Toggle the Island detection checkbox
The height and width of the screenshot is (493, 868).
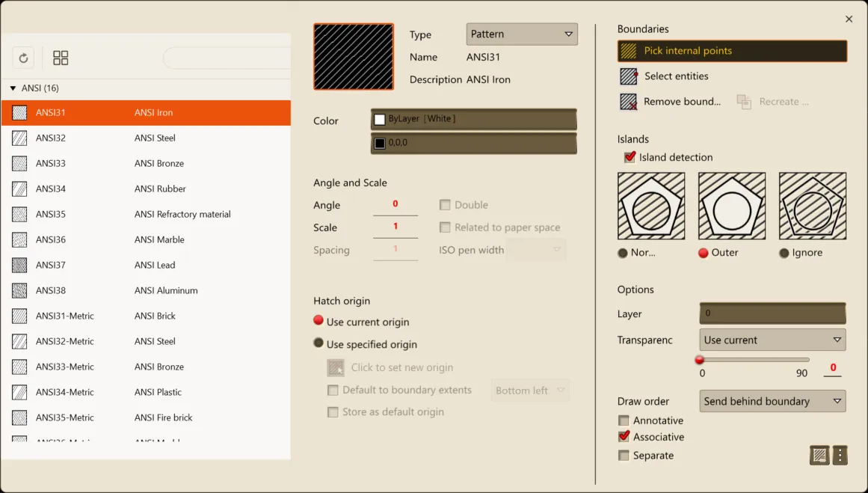pos(630,157)
